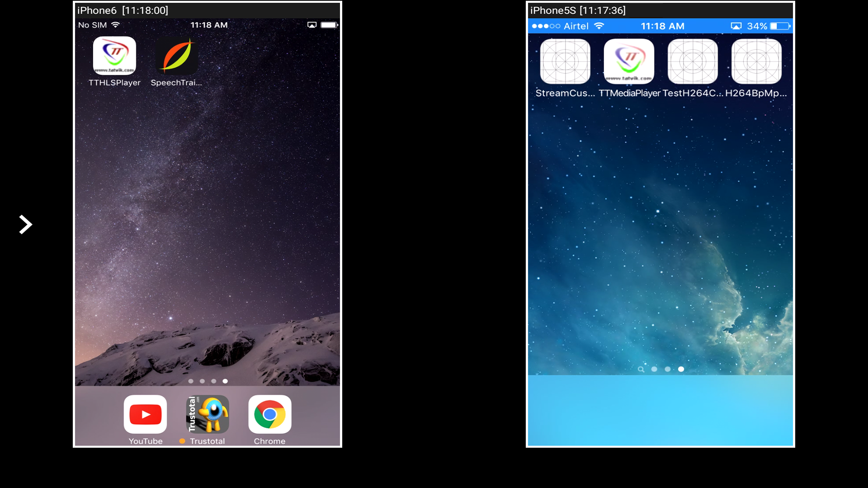Tap the iPhone6 title bar label
This screenshot has width=868, height=488.
(122, 10)
